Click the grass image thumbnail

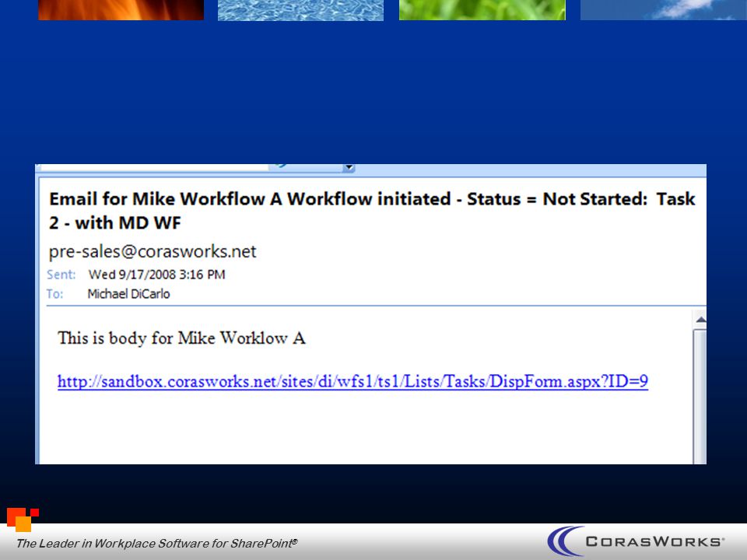482,10
